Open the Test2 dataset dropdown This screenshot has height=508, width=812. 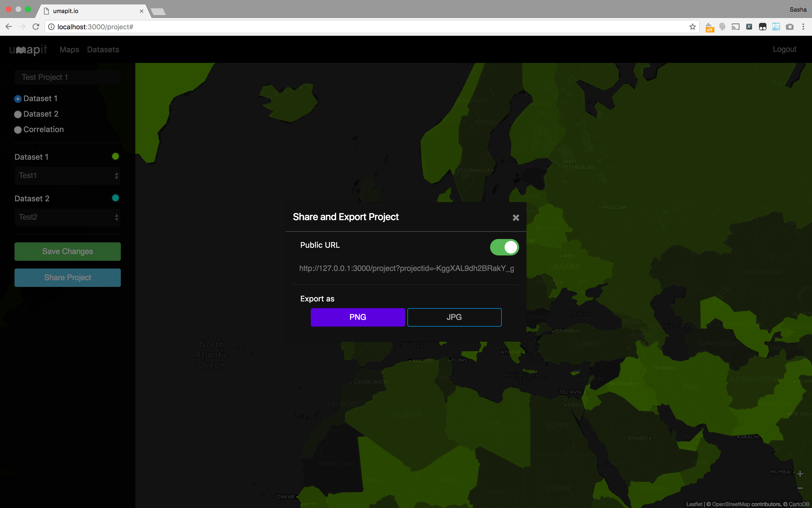point(67,217)
